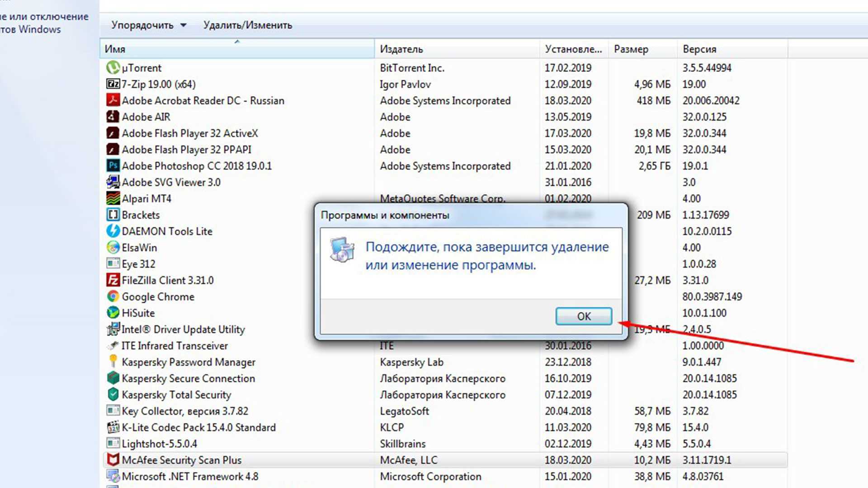This screenshot has height=488, width=868.
Task: Click the Brackets program entry
Action: (140, 215)
